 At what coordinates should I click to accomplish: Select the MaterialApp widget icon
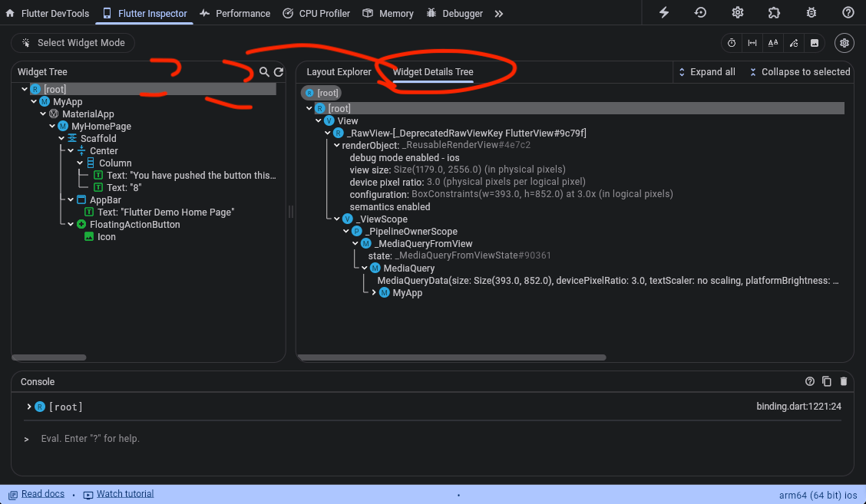coord(54,114)
